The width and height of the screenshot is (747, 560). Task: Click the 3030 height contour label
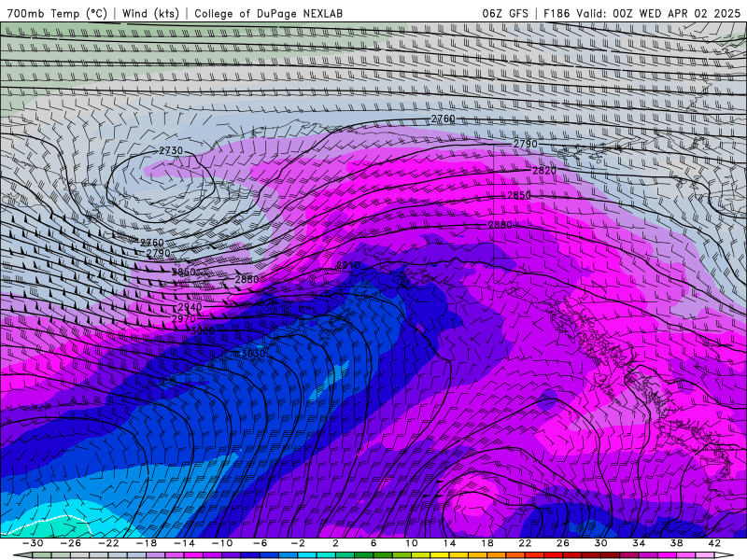(252, 354)
